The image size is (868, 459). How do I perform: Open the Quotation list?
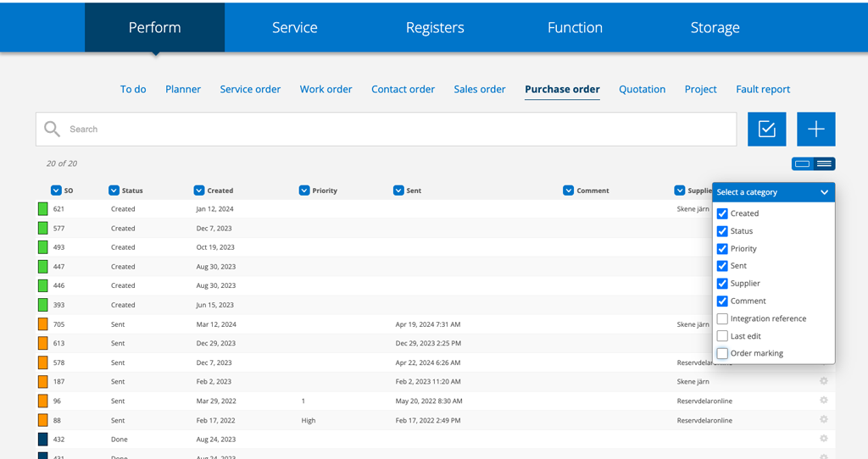[643, 89]
